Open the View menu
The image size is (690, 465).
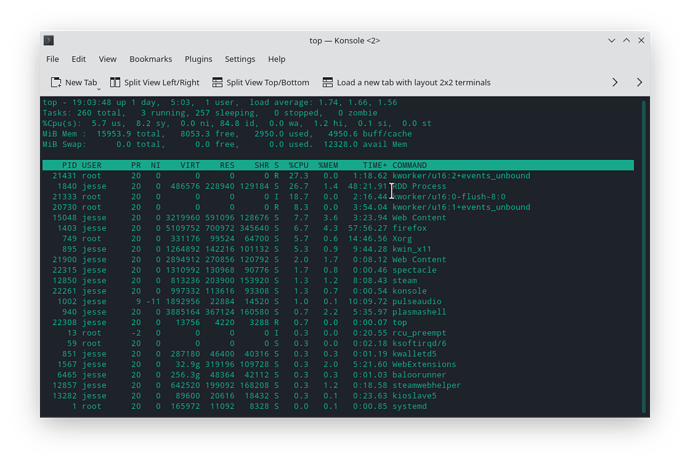[107, 59]
